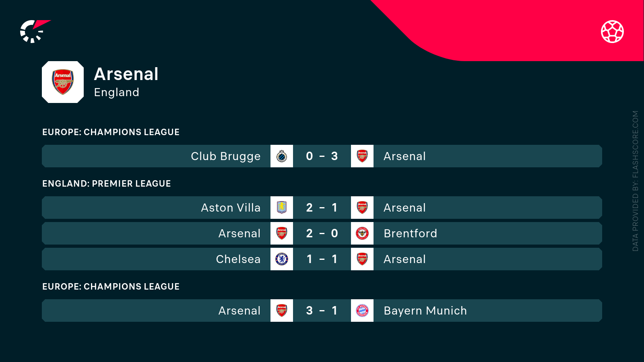Click the Flashscore logo in top-left corner

pos(35,31)
